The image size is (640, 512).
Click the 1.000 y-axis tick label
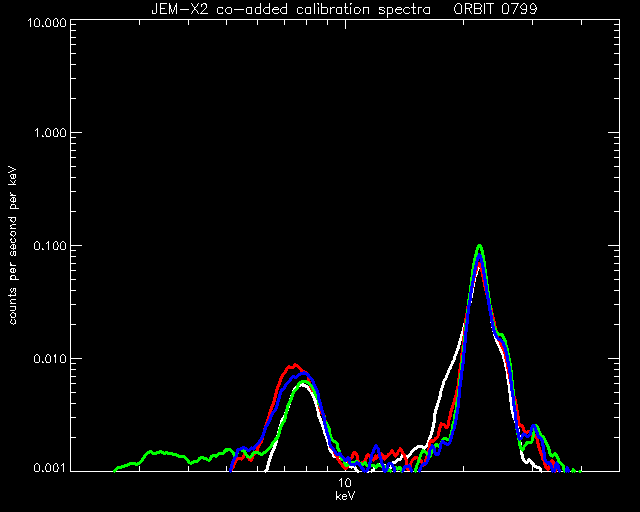click(51, 133)
